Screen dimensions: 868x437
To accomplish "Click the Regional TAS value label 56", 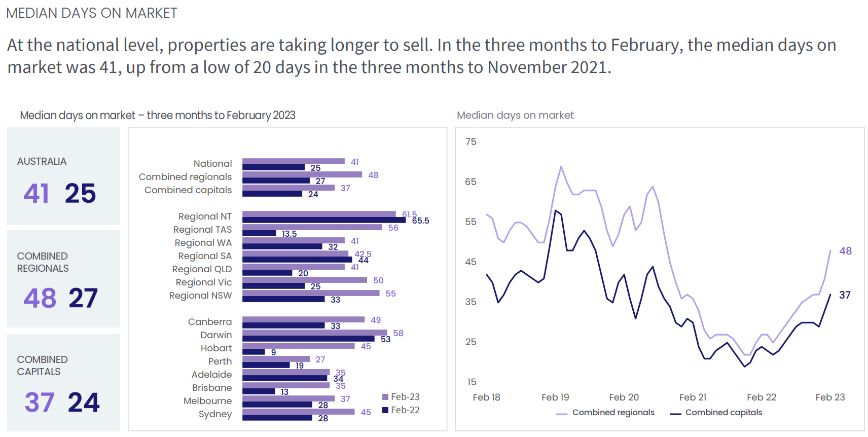I will tap(393, 228).
